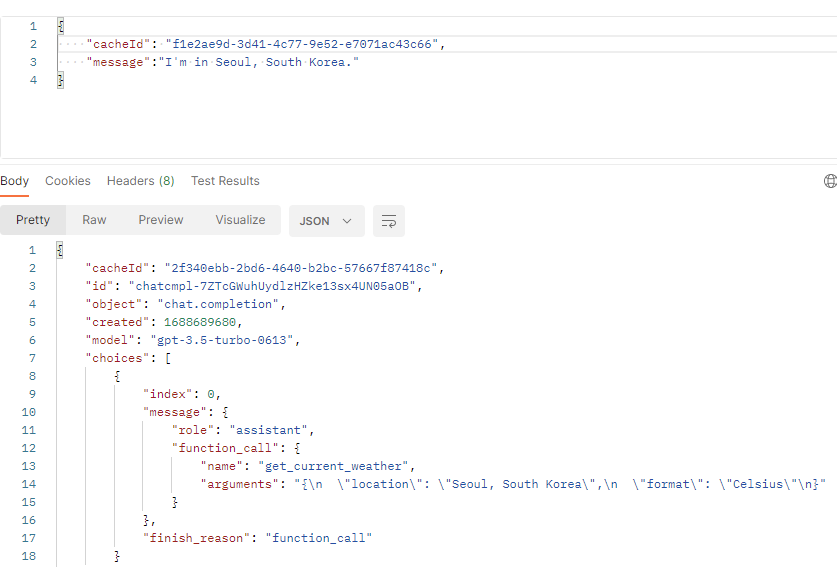Click the "role" key on line 11
This screenshot has height=567, width=837.
pos(193,430)
